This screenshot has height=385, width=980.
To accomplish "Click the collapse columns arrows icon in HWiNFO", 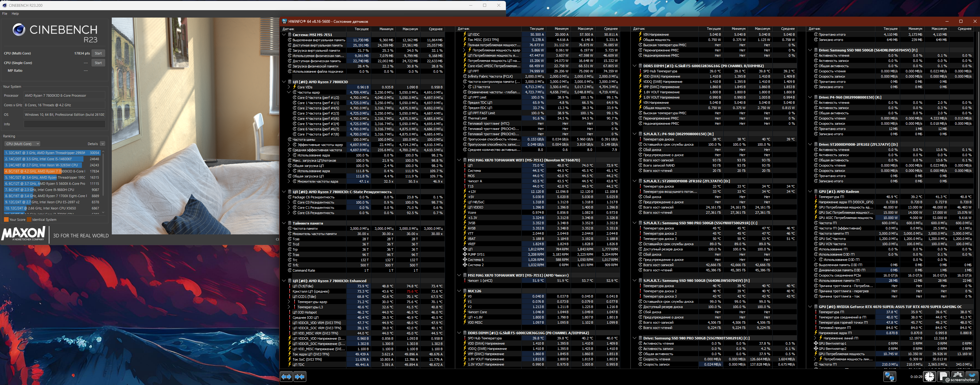I will (300, 377).
